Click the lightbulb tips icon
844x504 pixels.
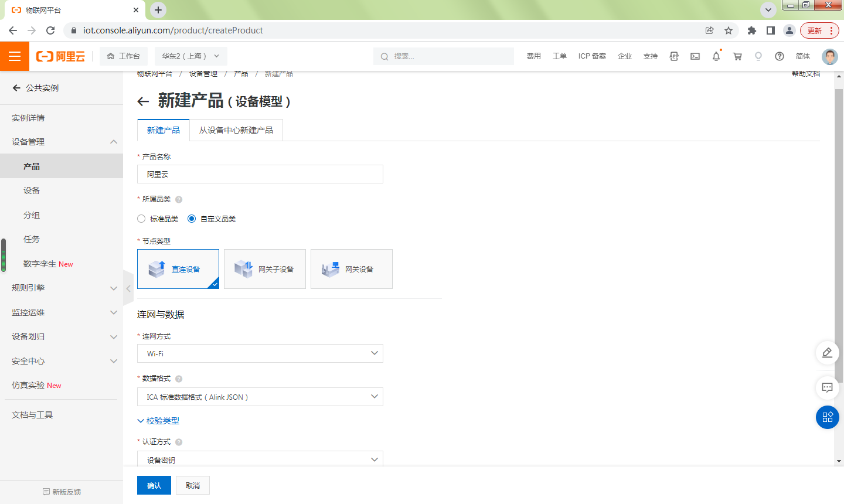point(758,56)
